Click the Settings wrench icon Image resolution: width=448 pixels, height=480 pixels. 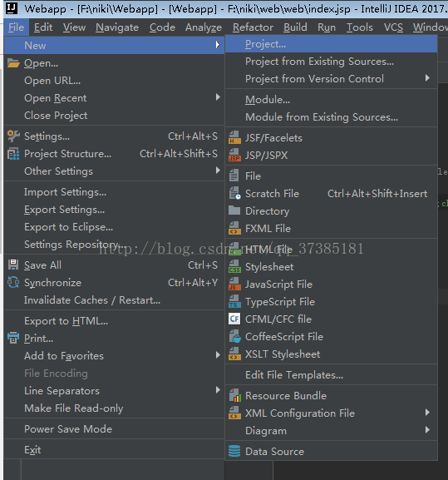tap(13, 136)
